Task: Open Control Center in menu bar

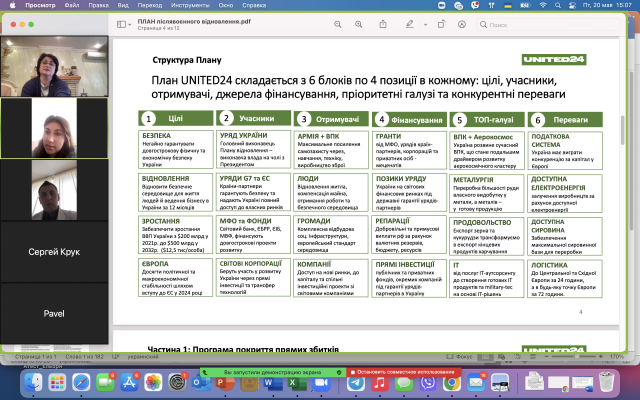Action: coord(572,5)
